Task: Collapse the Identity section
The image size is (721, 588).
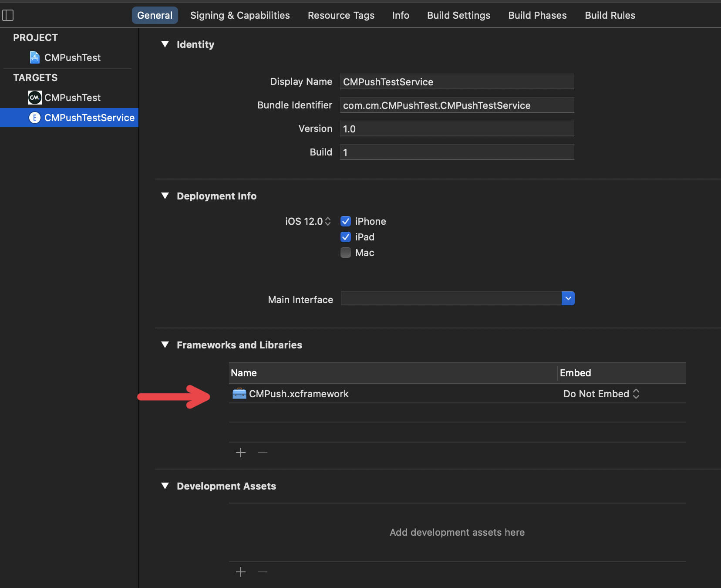Action: pyautogui.click(x=165, y=44)
